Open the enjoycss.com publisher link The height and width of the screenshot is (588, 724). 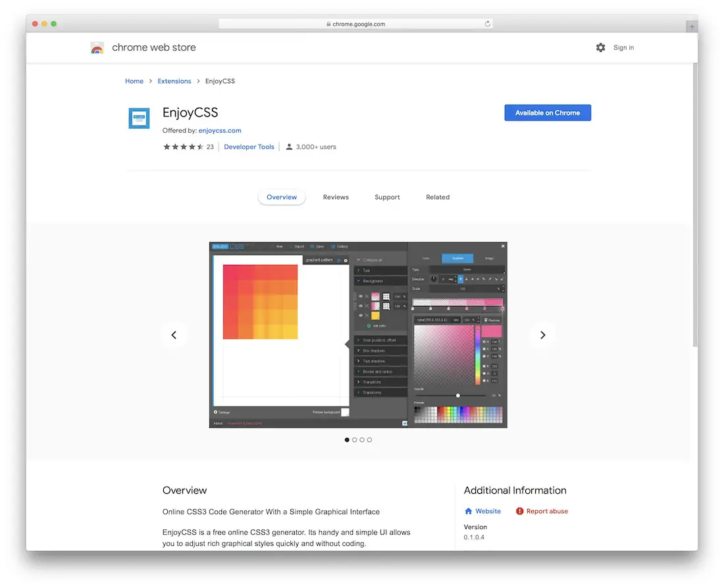(x=220, y=130)
